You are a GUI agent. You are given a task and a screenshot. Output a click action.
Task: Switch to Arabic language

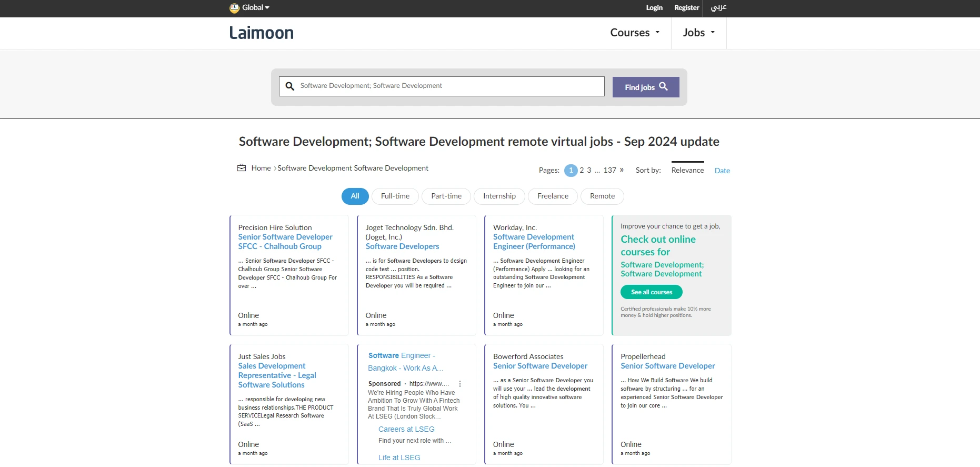pyautogui.click(x=718, y=7)
